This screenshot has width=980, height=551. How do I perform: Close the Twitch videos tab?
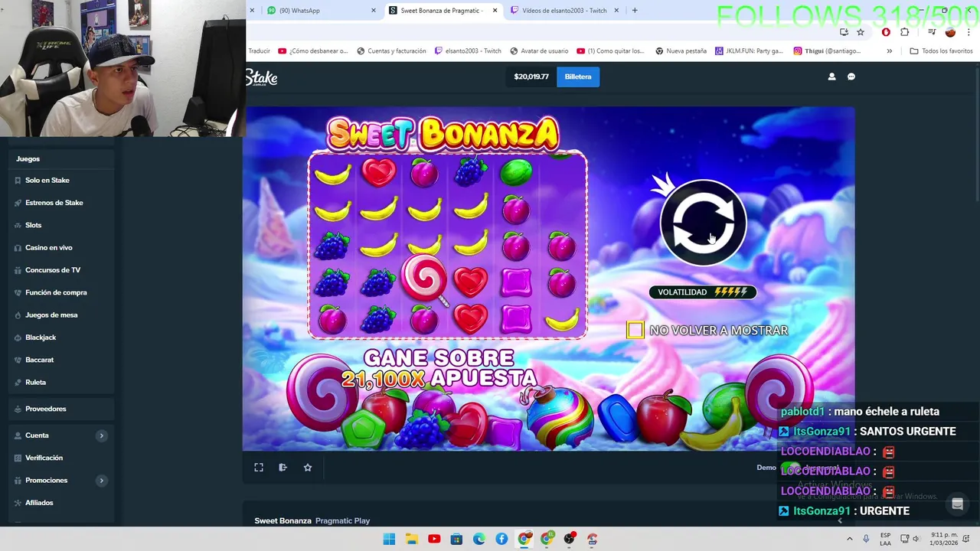click(x=616, y=11)
